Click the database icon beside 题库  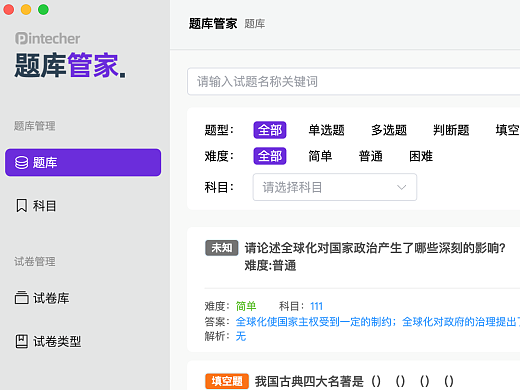(x=22, y=163)
